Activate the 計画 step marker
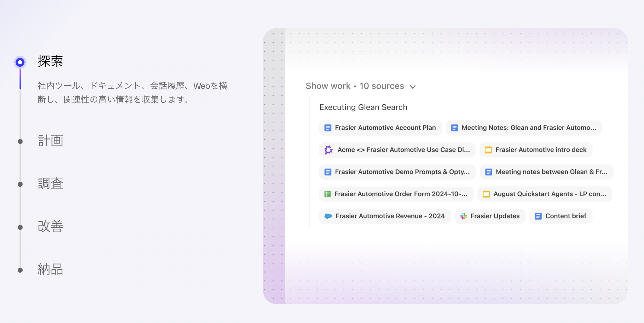The width and height of the screenshot is (644, 323). point(20,141)
